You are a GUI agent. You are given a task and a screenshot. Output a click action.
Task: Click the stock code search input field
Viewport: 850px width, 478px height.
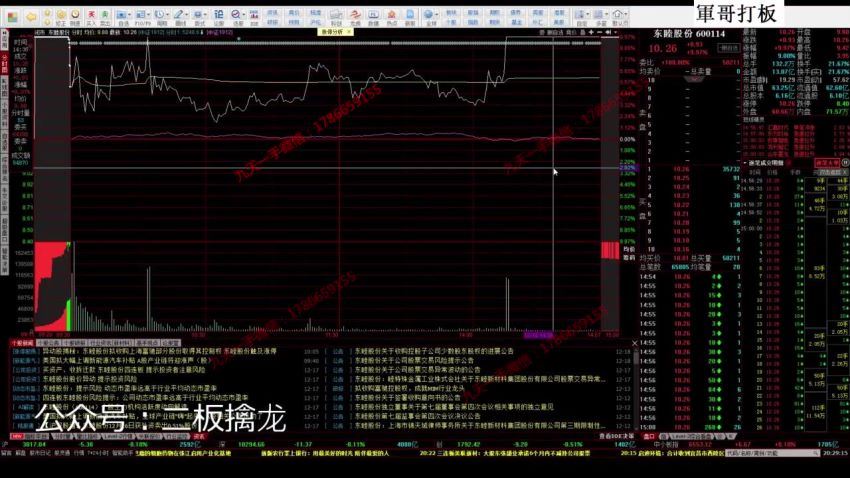[x=772, y=453]
